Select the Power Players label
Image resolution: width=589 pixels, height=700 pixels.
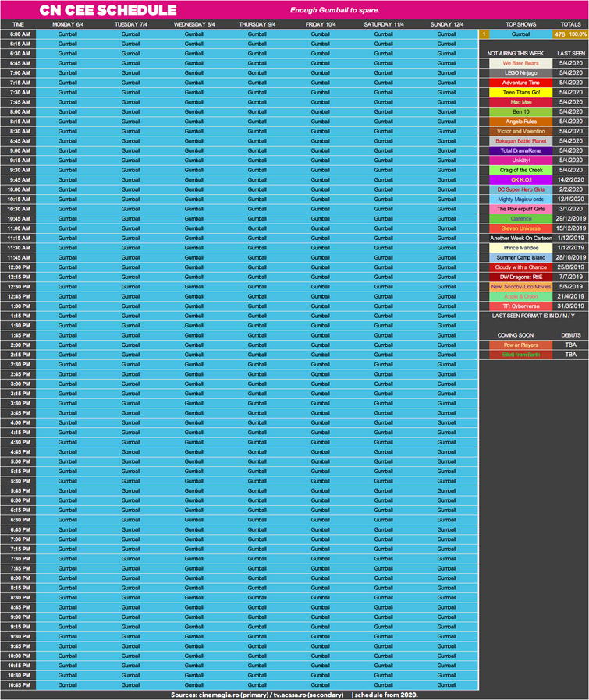point(521,345)
